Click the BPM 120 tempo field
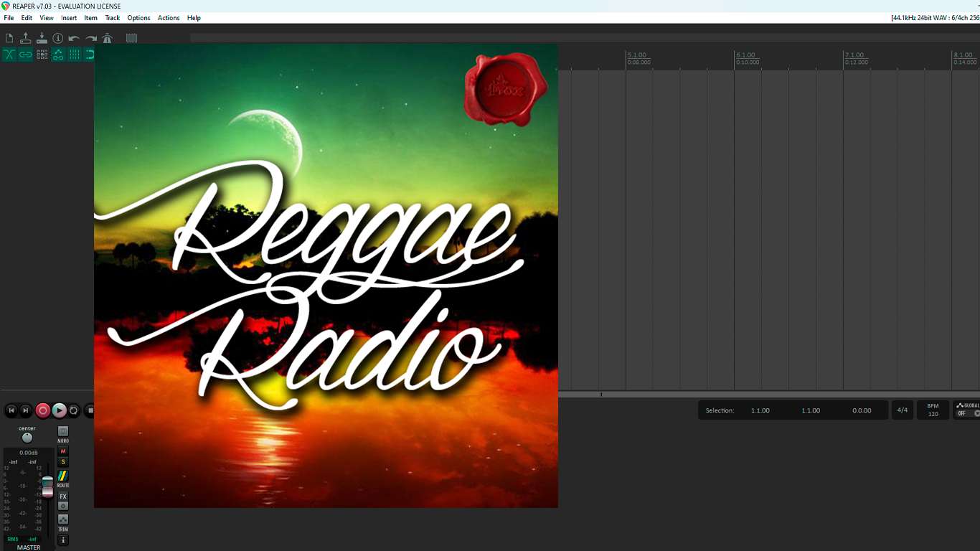The image size is (980, 551). 933,410
